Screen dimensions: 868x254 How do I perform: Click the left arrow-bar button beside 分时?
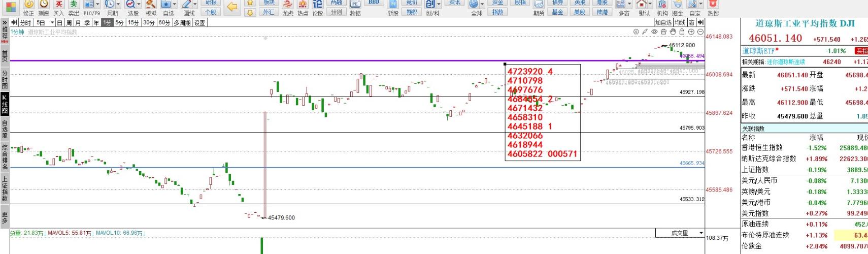[14, 22]
